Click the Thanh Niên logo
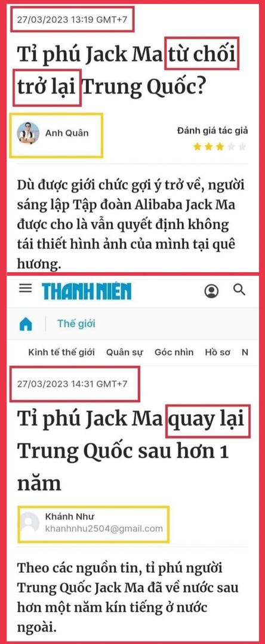265x644 pixels. 87,291
